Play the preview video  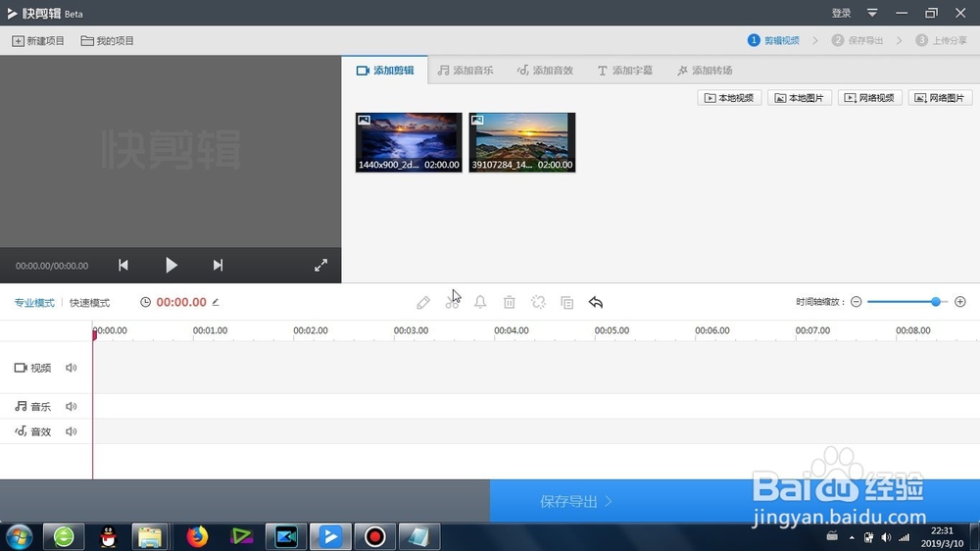coord(171,265)
